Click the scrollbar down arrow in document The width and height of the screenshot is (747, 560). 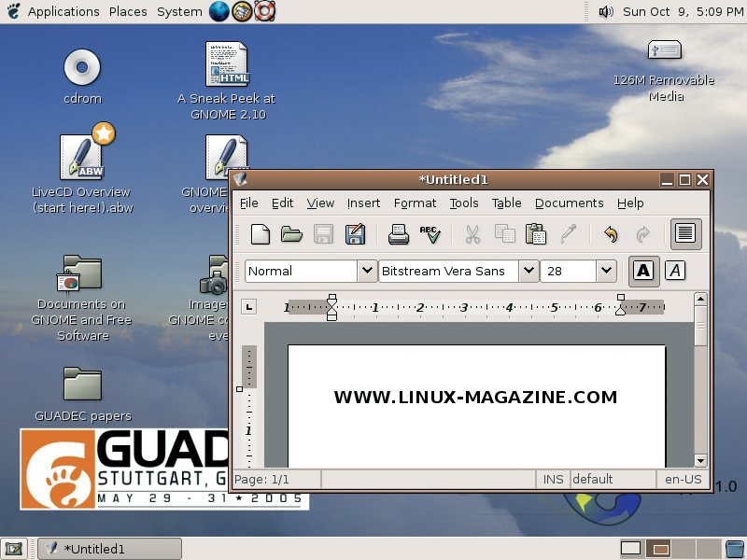coord(700,460)
